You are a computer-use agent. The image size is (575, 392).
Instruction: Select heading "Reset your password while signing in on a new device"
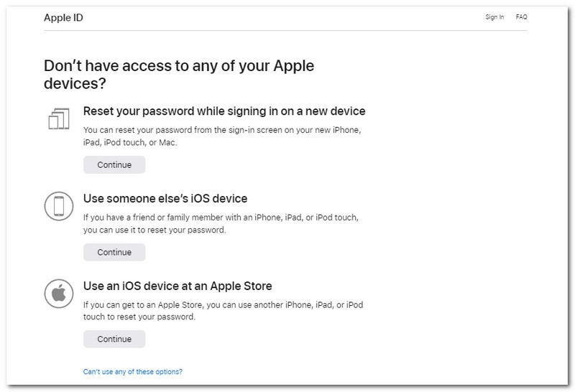coord(224,111)
